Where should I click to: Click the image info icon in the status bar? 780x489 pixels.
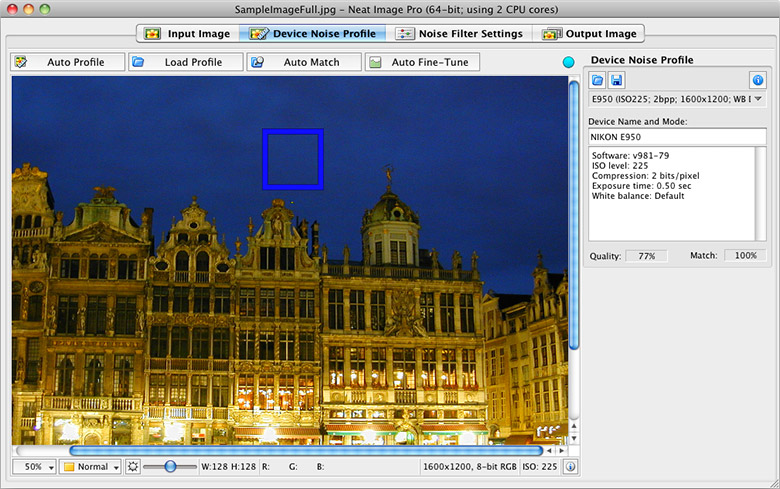tap(571, 467)
